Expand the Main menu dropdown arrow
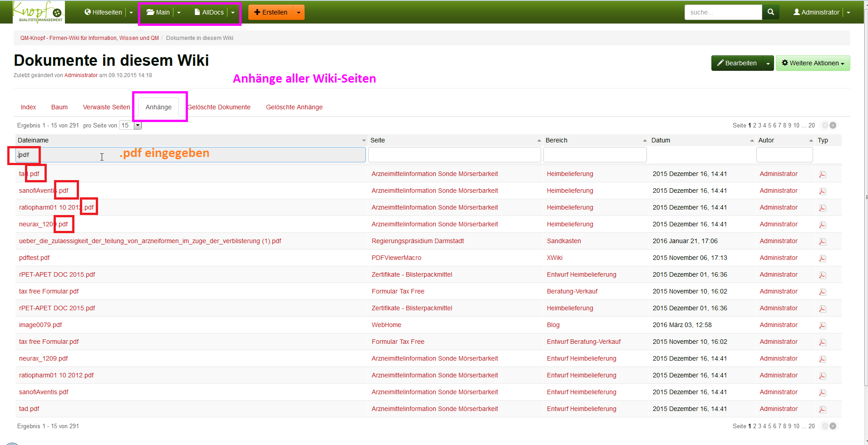 tap(179, 13)
